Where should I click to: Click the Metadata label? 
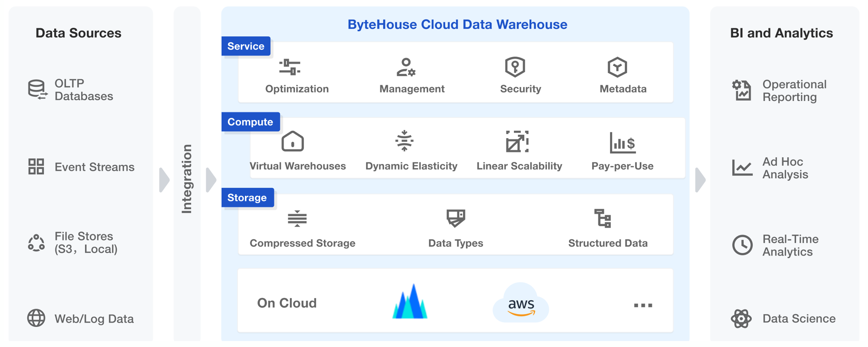pyautogui.click(x=623, y=89)
